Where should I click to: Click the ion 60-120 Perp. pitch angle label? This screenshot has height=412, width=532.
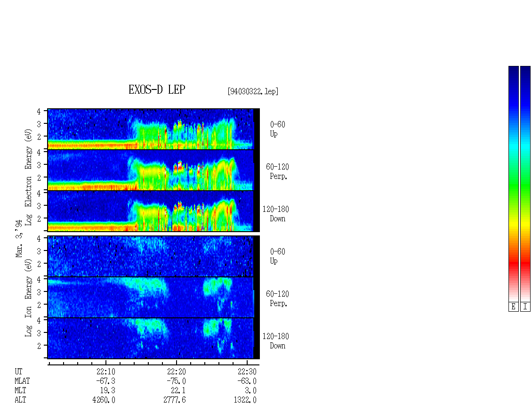pyautogui.click(x=277, y=299)
